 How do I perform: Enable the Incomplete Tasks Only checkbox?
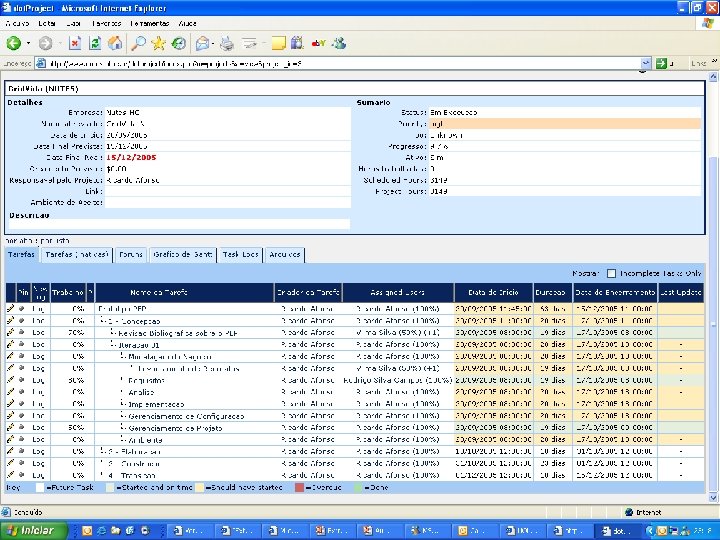click(611, 273)
